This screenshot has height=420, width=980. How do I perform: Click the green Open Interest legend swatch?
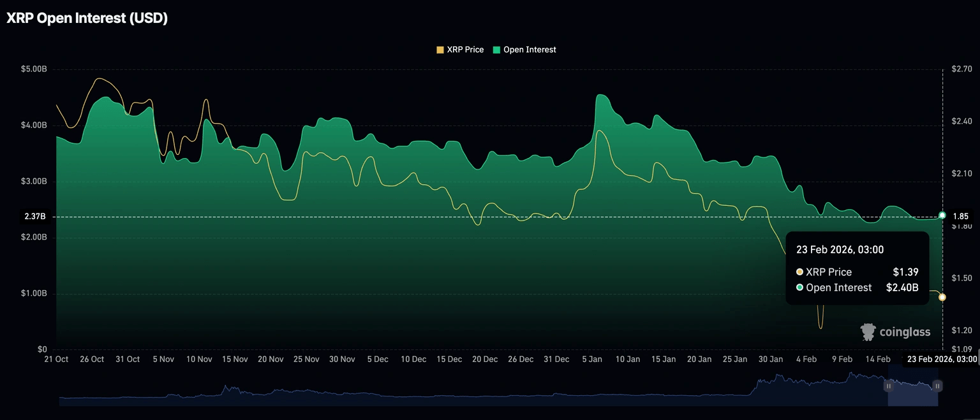[x=496, y=50]
